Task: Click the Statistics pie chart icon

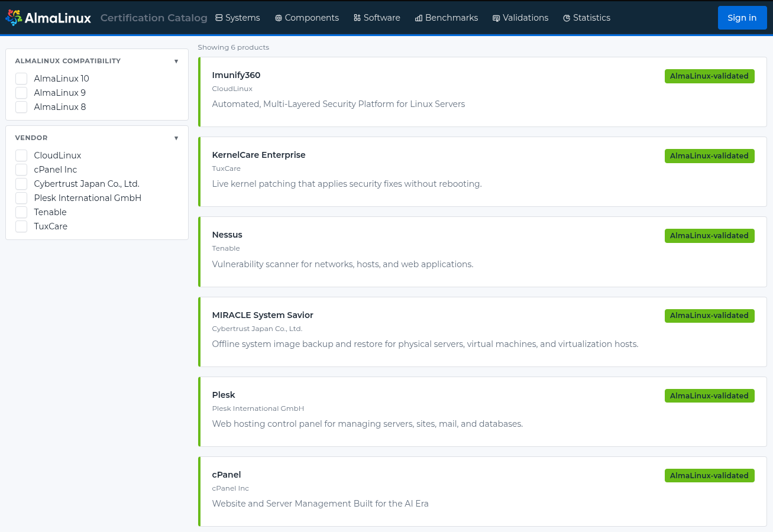Action: coord(567,18)
